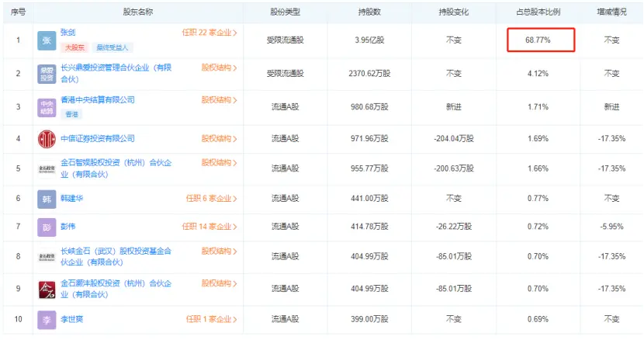The height and width of the screenshot is (340, 644).
Task: Expand 股权结构 for 香港中央结算
Action: (219, 99)
